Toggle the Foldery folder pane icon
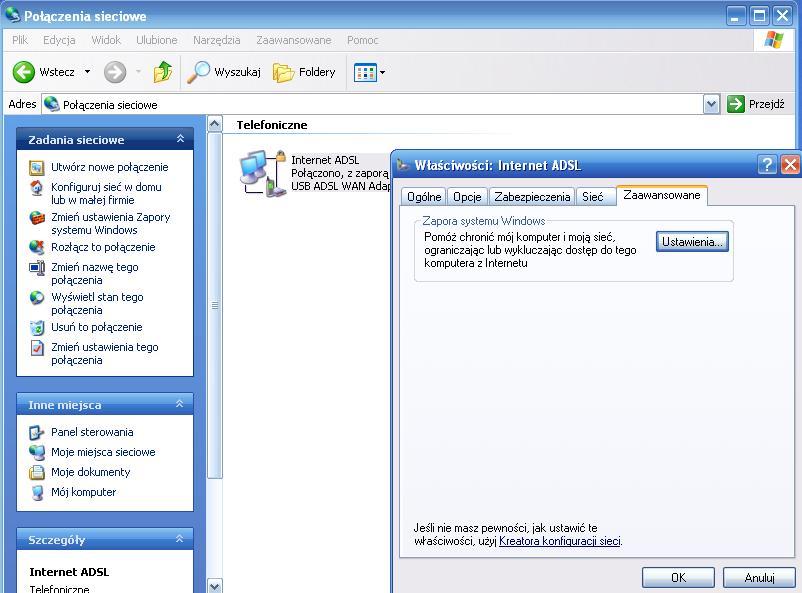Viewport: 802px width, 593px height. tap(283, 73)
